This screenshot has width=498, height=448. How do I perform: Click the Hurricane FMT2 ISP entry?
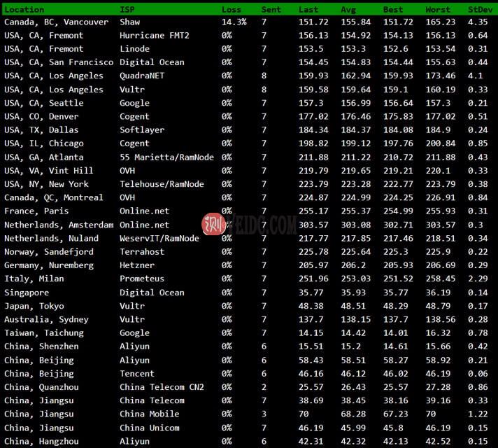155,35
